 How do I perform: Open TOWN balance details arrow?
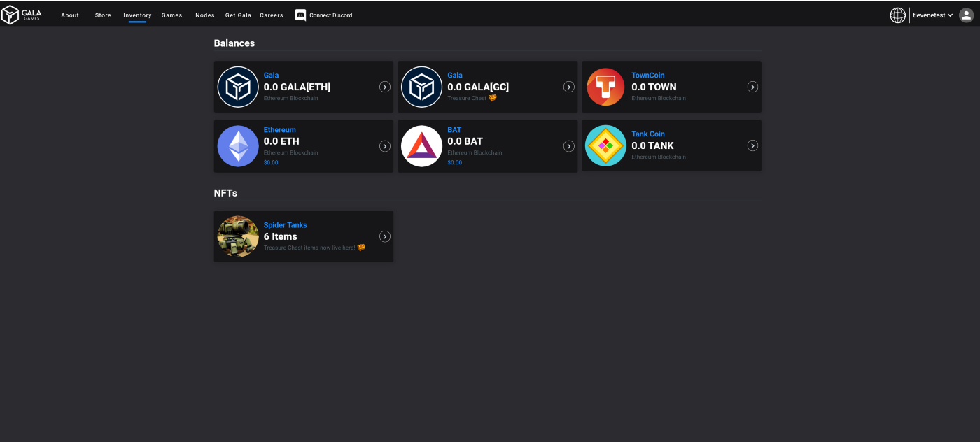coord(752,87)
